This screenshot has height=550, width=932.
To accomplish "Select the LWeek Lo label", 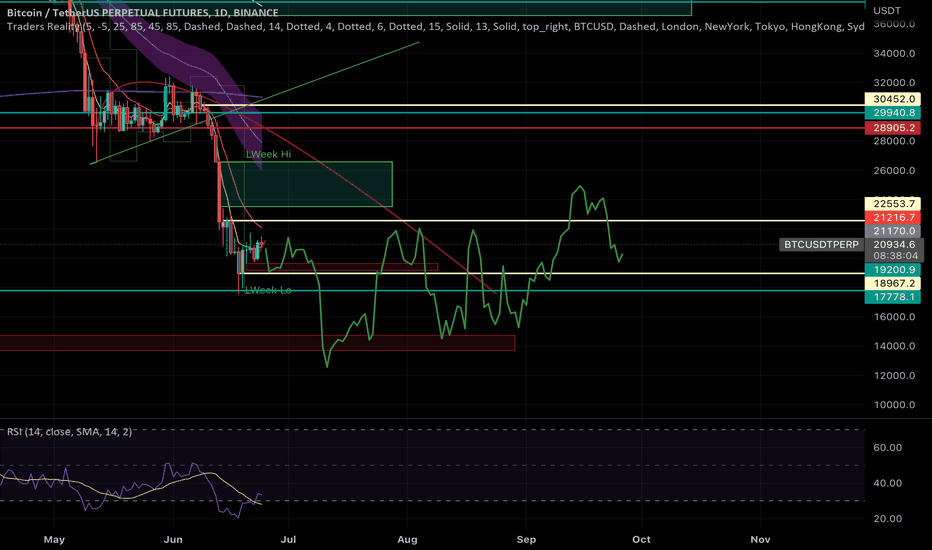I will (x=268, y=290).
